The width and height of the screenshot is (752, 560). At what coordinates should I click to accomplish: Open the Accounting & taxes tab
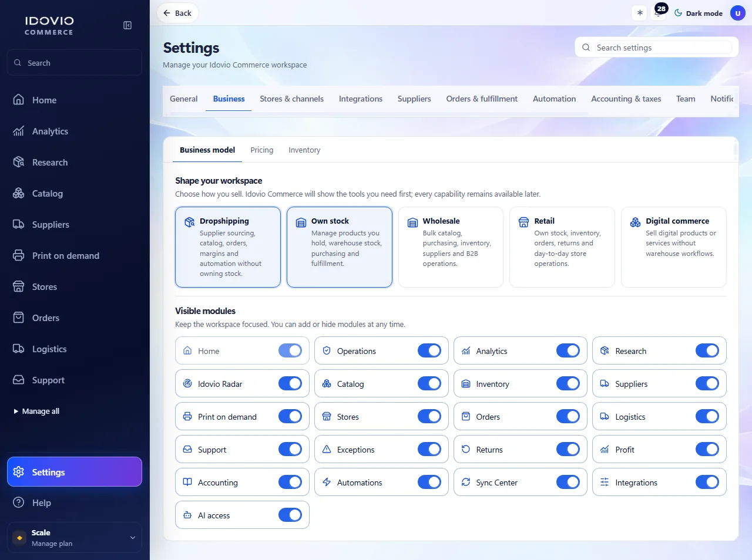(626, 99)
